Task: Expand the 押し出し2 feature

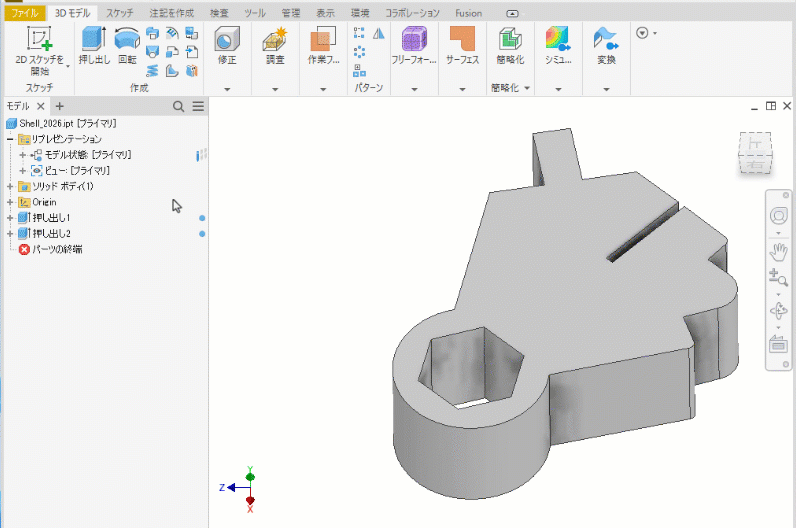Action: (x=10, y=234)
